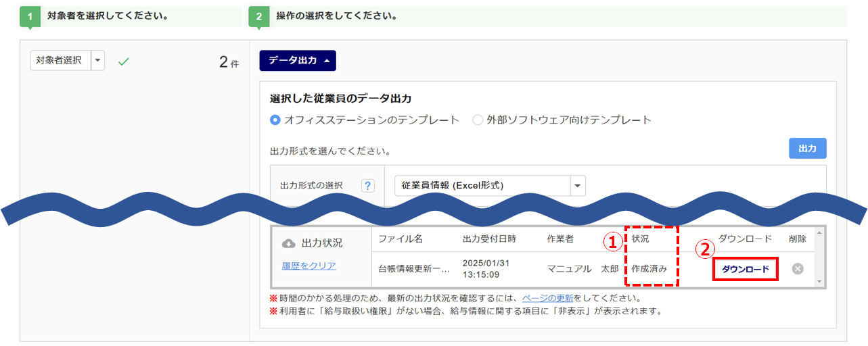The image size is (868, 346).
Task: Click the question mark help icon
Action: (368, 186)
